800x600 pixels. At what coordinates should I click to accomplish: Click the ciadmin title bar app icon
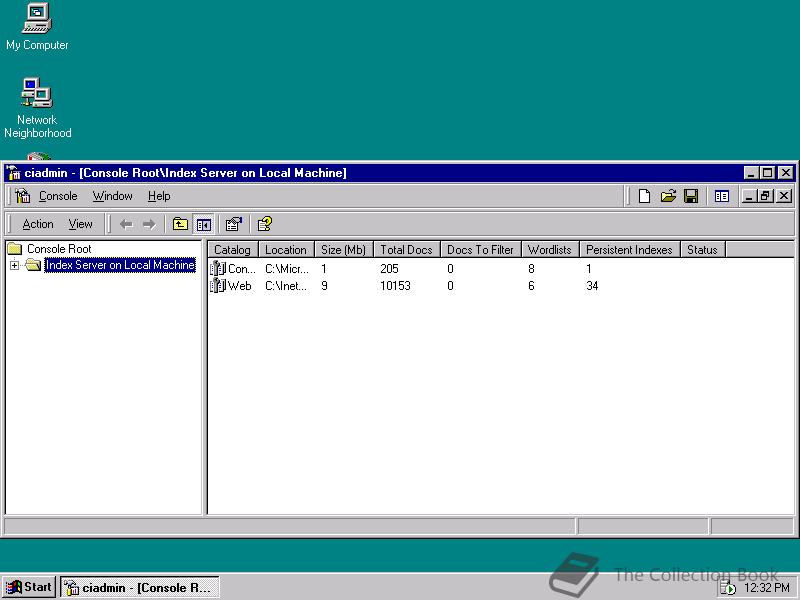14,173
